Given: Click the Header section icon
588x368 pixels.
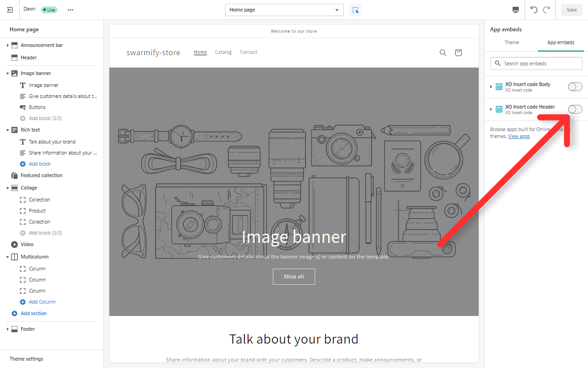Looking at the screenshot, I should coord(14,57).
